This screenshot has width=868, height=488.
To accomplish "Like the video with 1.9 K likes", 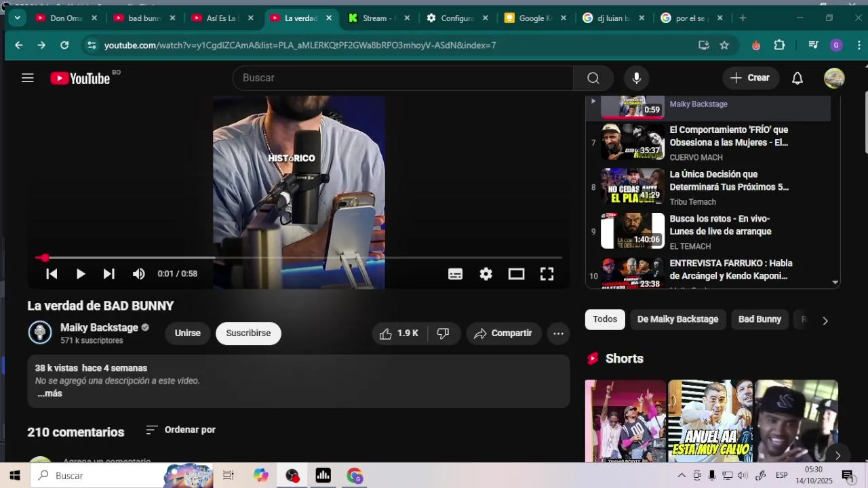I will [399, 333].
